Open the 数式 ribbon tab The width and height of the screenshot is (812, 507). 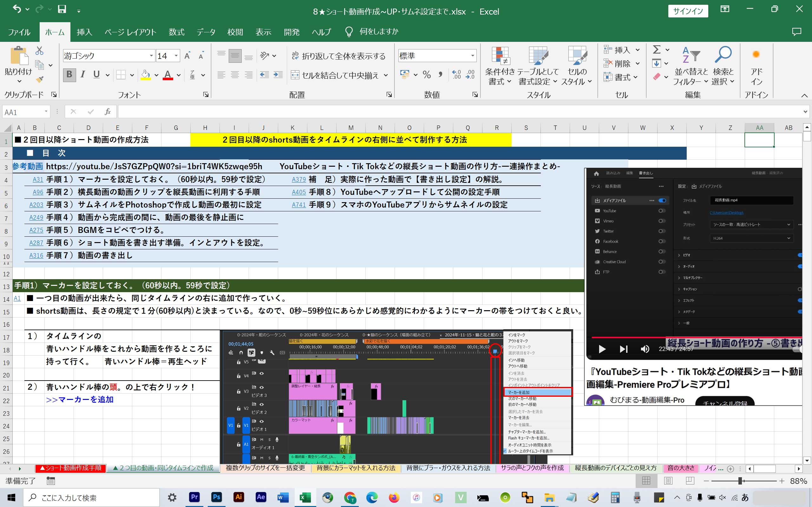click(x=177, y=32)
